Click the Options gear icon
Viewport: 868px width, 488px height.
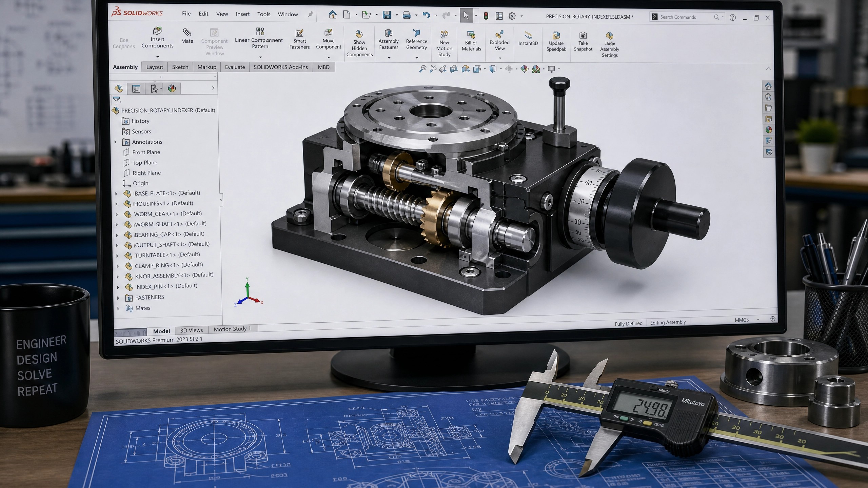(512, 16)
